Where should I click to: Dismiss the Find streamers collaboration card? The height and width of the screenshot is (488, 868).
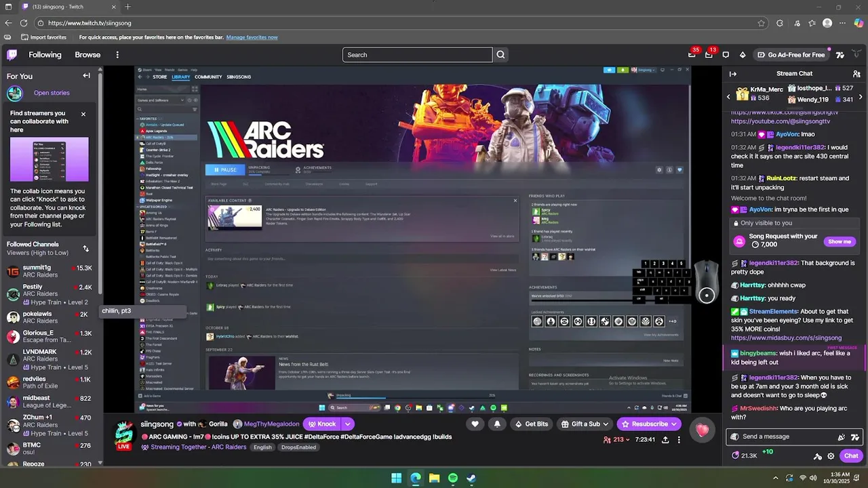tap(83, 114)
